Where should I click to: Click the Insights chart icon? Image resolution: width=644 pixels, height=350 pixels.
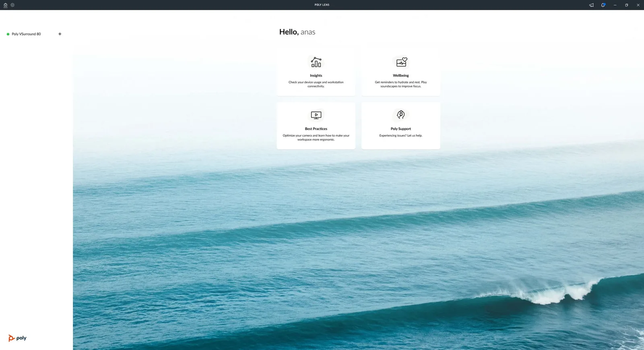point(316,62)
